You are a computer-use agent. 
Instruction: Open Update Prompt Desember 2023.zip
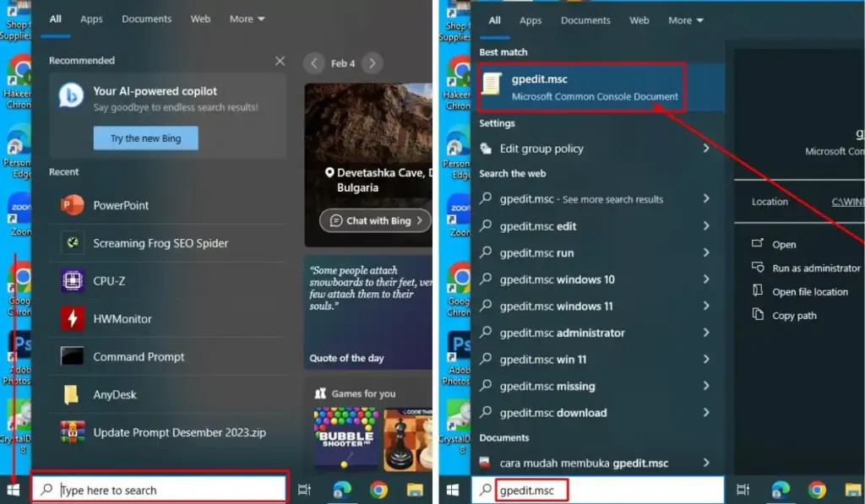pyautogui.click(x=168, y=432)
